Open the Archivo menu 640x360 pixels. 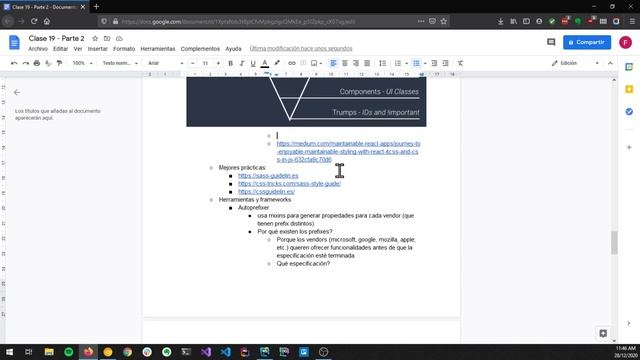[38, 49]
